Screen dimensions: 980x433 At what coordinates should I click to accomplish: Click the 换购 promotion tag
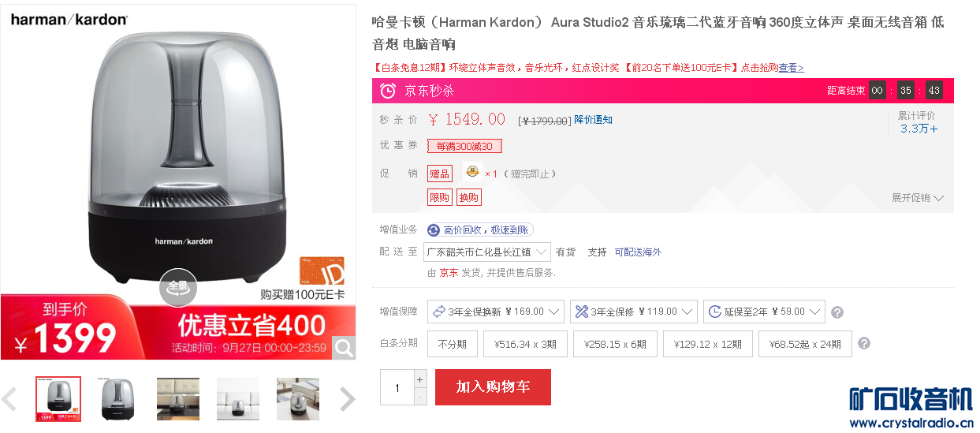pyautogui.click(x=469, y=197)
